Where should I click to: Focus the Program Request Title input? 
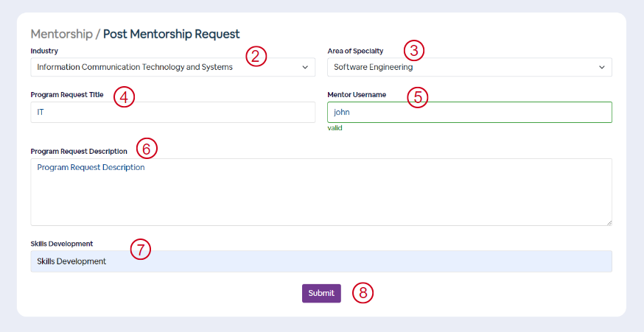click(x=173, y=112)
